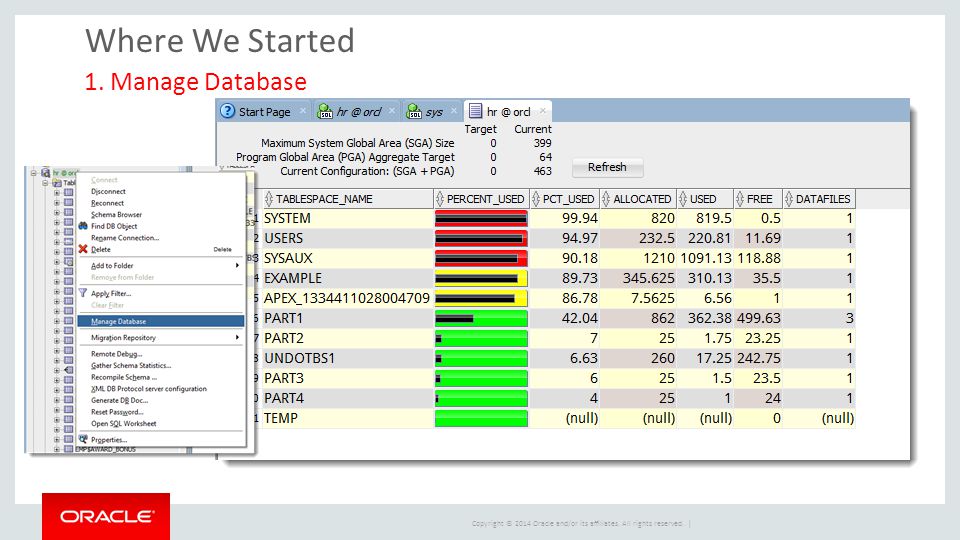Image resolution: width=960 pixels, height=540 pixels.
Task: Click the report icon on active hr @ orcl tab
Action: click(x=476, y=111)
